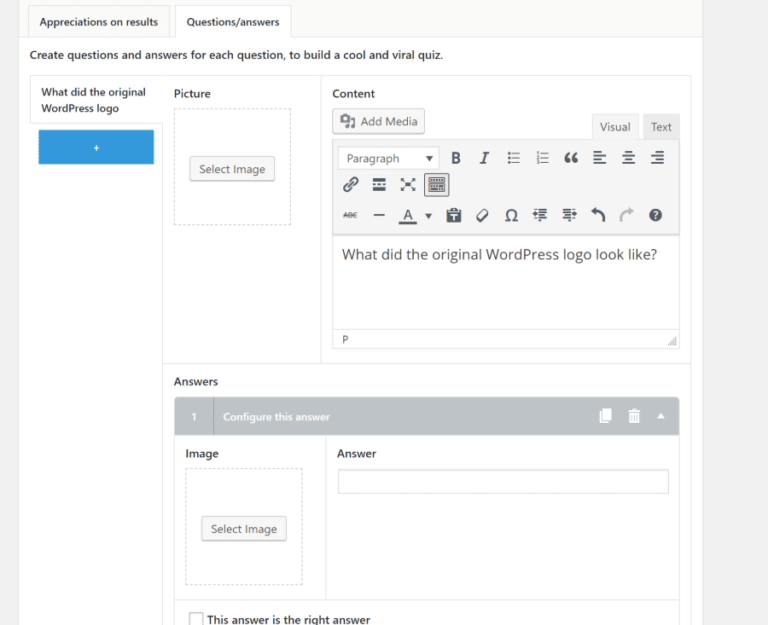Check 'This answer is the right answer'
Screen dimensions: 768x625
(x=196, y=619)
